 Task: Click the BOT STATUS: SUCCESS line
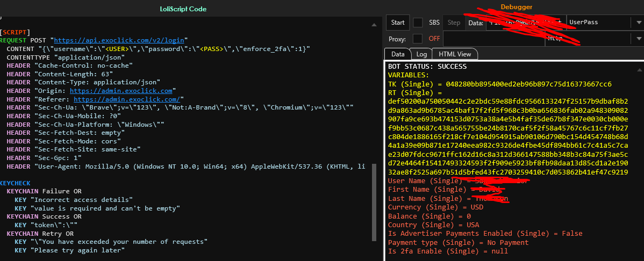click(x=427, y=67)
